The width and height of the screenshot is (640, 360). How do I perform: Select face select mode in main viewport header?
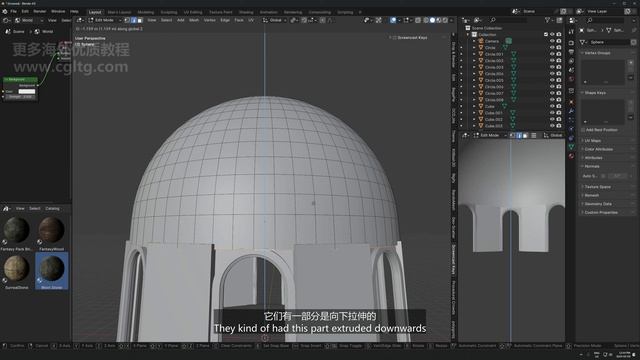click(x=140, y=20)
